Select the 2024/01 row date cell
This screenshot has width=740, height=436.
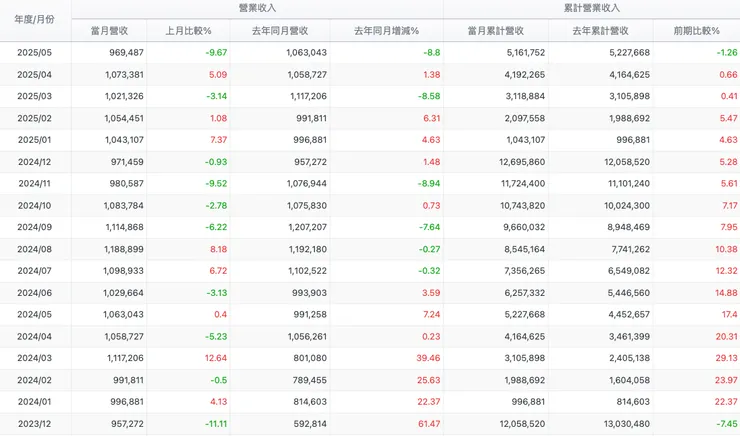pos(34,402)
